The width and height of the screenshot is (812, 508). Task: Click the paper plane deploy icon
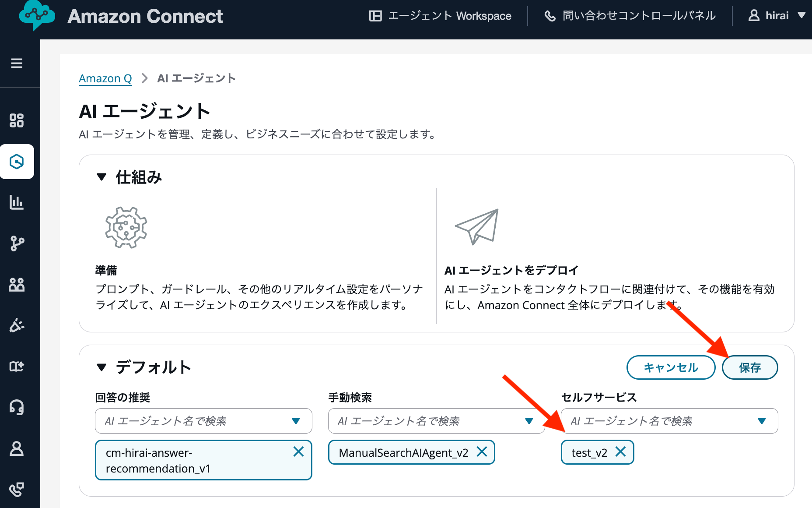(x=477, y=227)
